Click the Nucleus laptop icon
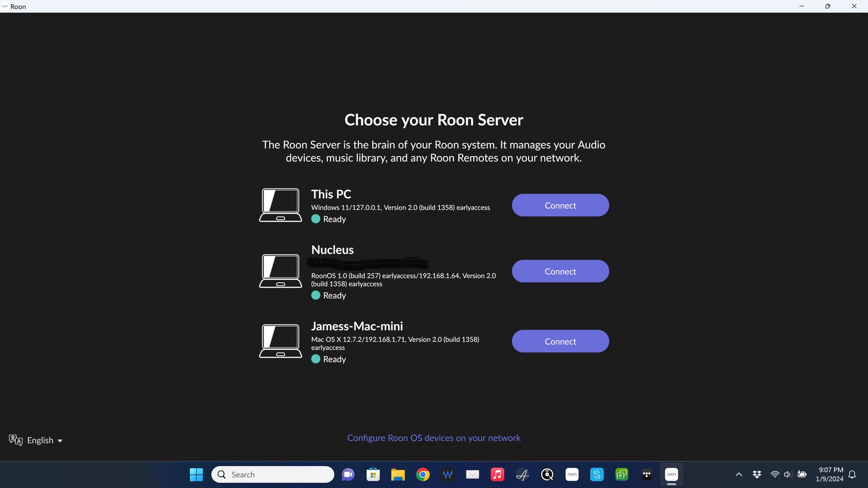The height and width of the screenshot is (488, 868). 280,271
